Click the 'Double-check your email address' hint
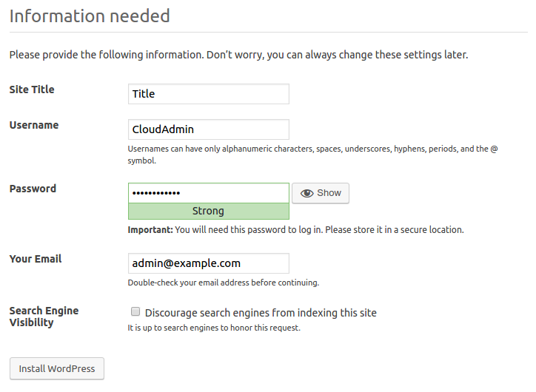 223,283
